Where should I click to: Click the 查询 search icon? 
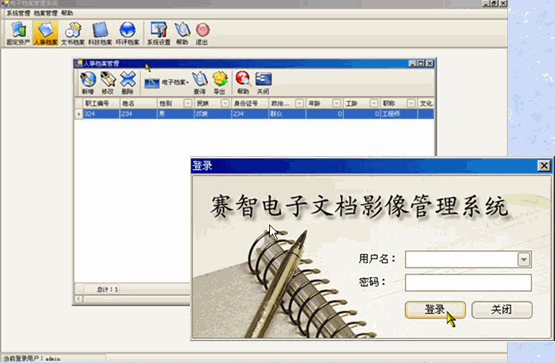[x=200, y=83]
